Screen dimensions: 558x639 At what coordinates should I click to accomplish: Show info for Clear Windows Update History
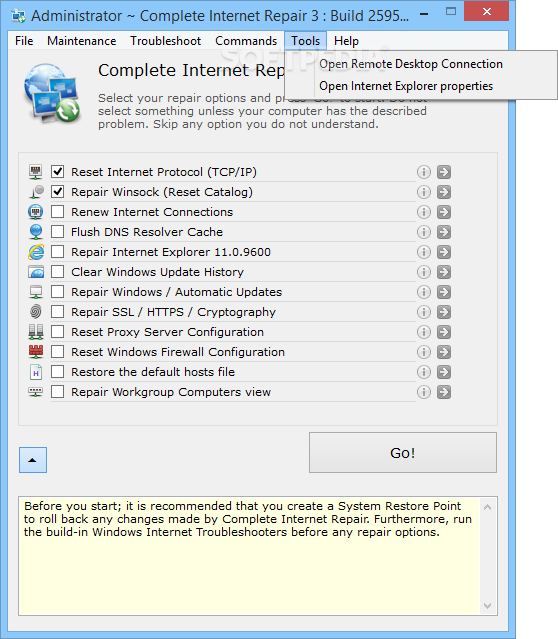[423, 272]
